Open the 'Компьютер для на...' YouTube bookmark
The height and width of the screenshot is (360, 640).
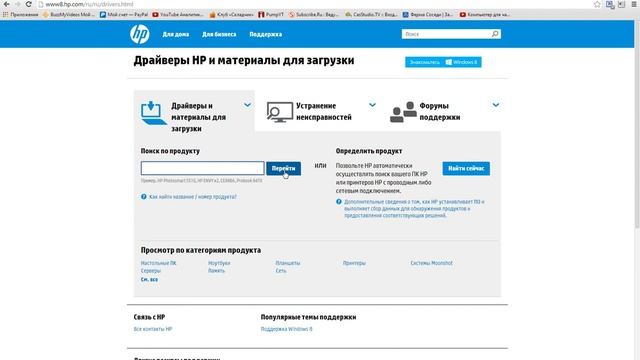coord(484,14)
